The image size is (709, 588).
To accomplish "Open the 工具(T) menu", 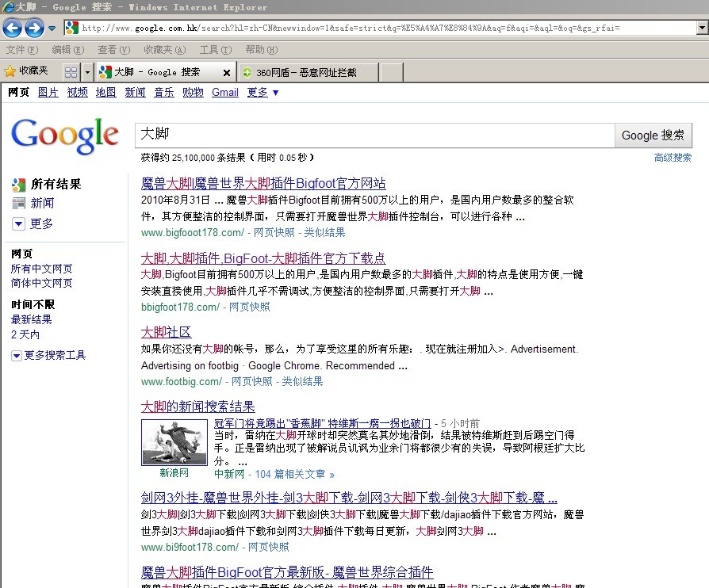I will coord(216,50).
